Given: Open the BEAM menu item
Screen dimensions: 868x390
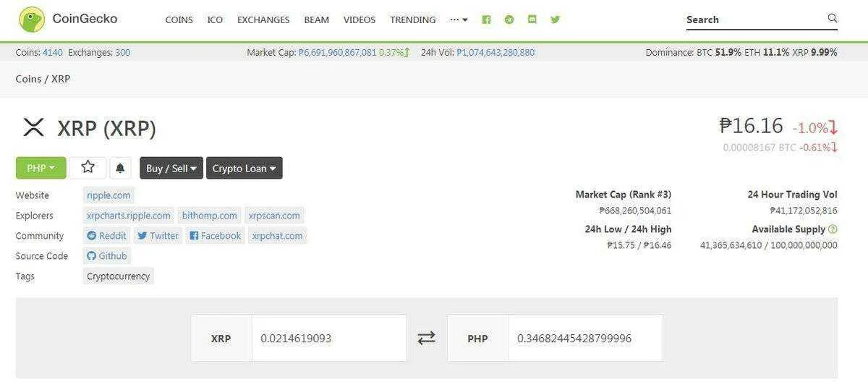Looking at the screenshot, I should tap(317, 20).
